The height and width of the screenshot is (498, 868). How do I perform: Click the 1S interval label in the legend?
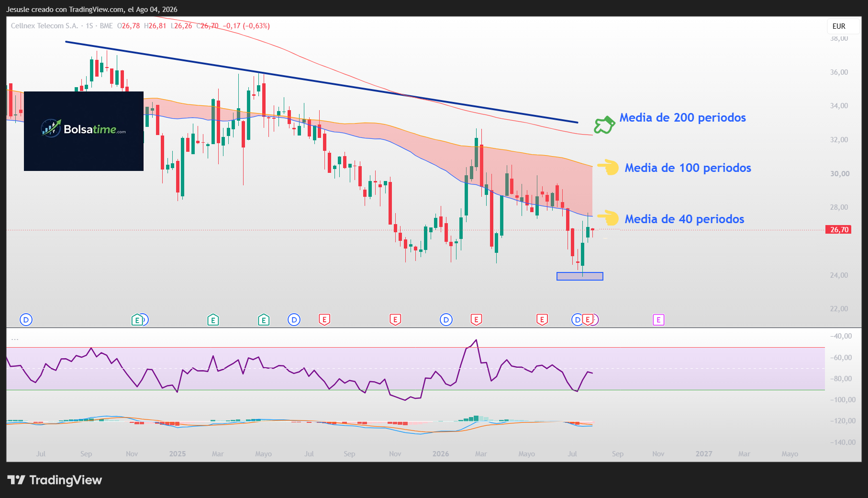[89, 26]
